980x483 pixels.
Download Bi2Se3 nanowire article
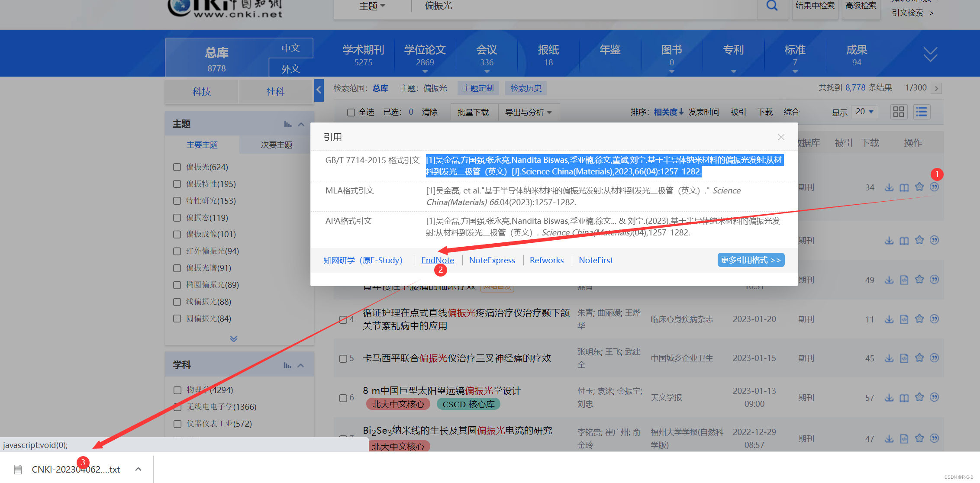pyautogui.click(x=889, y=439)
